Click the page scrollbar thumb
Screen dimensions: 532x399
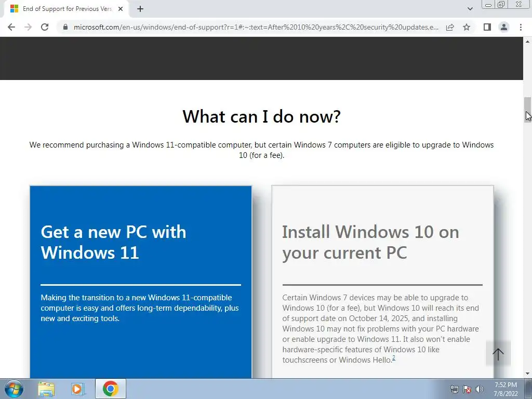528,110
